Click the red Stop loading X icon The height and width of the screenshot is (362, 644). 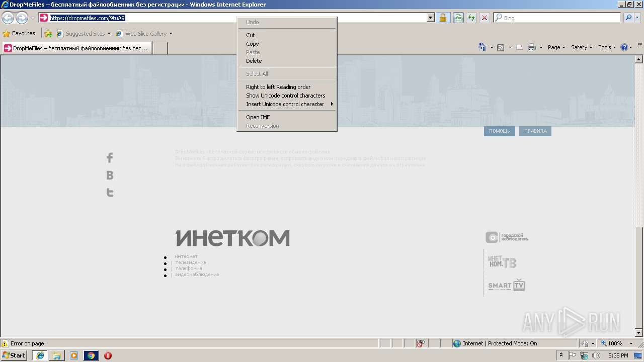(485, 18)
